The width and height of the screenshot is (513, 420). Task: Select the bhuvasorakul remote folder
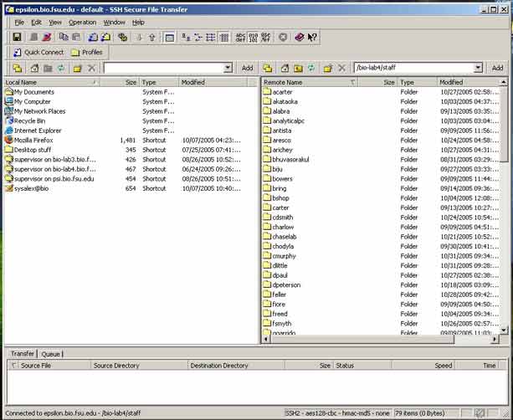coord(290,160)
